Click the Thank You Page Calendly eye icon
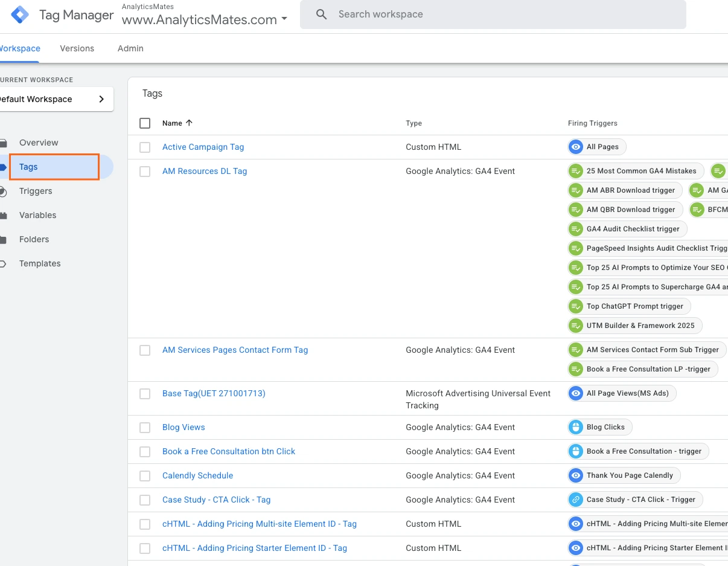Image resolution: width=728 pixels, height=566 pixels. [x=576, y=475]
